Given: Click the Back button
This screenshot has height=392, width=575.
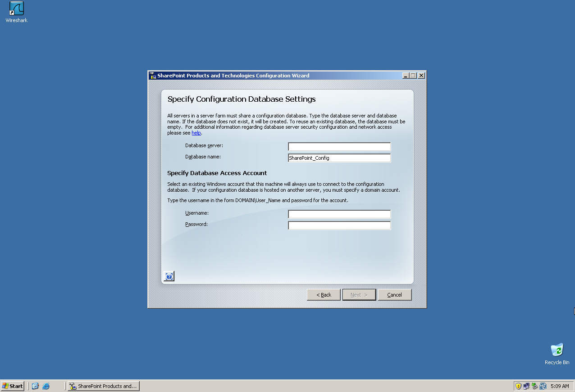Looking at the screenshot, I should tap(324, 294).
